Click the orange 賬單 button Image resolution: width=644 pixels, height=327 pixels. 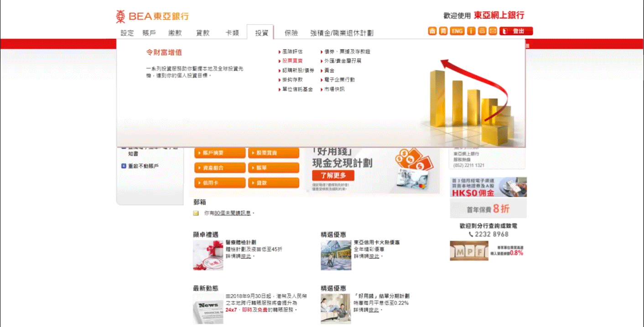274,168
